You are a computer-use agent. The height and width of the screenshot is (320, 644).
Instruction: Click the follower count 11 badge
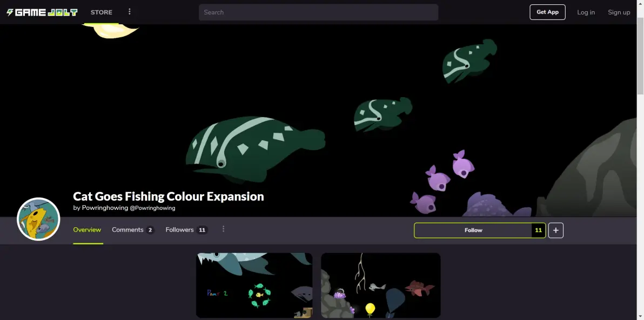(x=539, y=230)
